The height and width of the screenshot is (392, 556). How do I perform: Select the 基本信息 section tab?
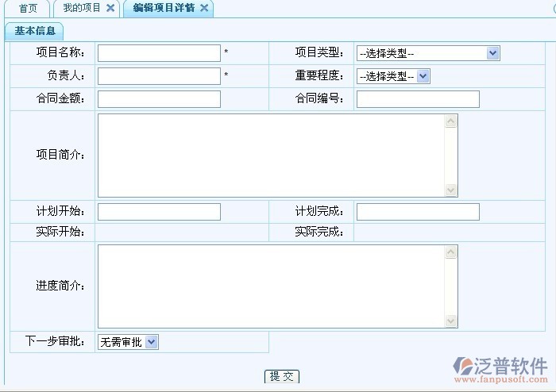point(34,31)
